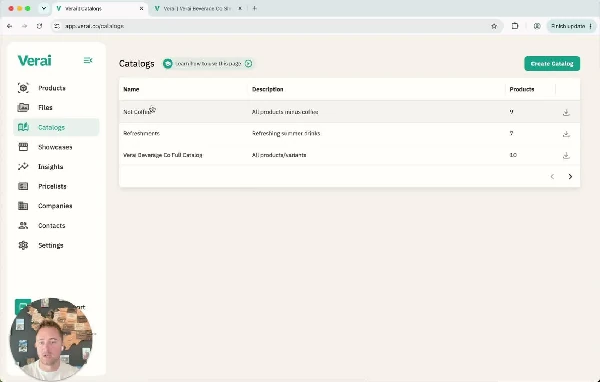Screen dimensions: 600x382
Task: Click the Catalogs page heading
Action: (x=137, y=64)
